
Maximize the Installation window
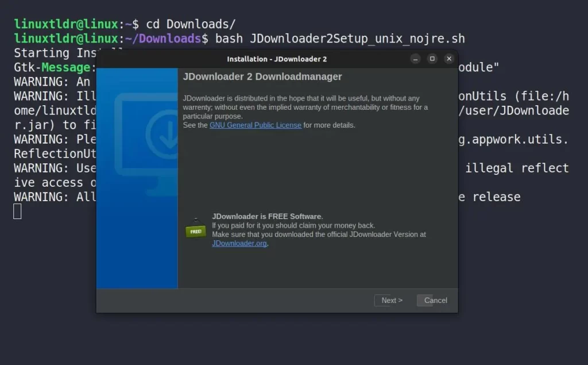point(432,59)
